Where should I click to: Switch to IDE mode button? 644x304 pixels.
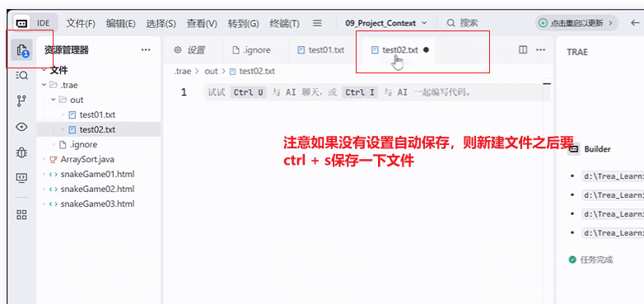coord(43,23)
